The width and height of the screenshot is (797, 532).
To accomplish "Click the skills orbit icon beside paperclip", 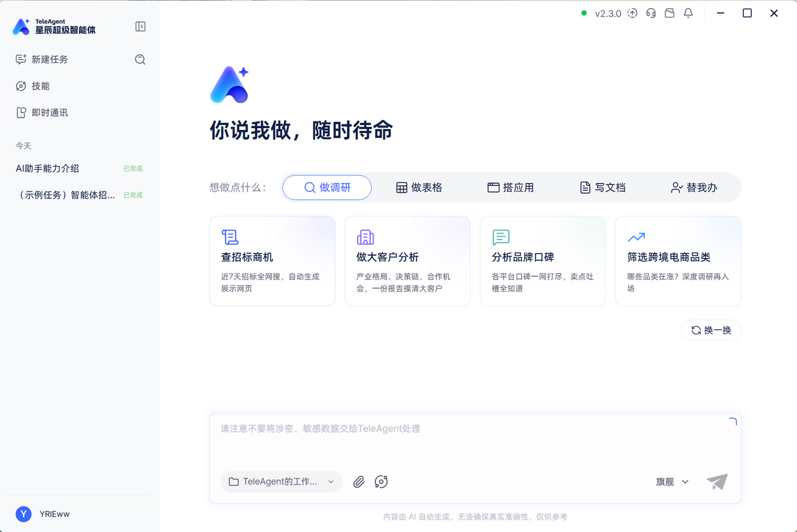I will coord(381,482).
